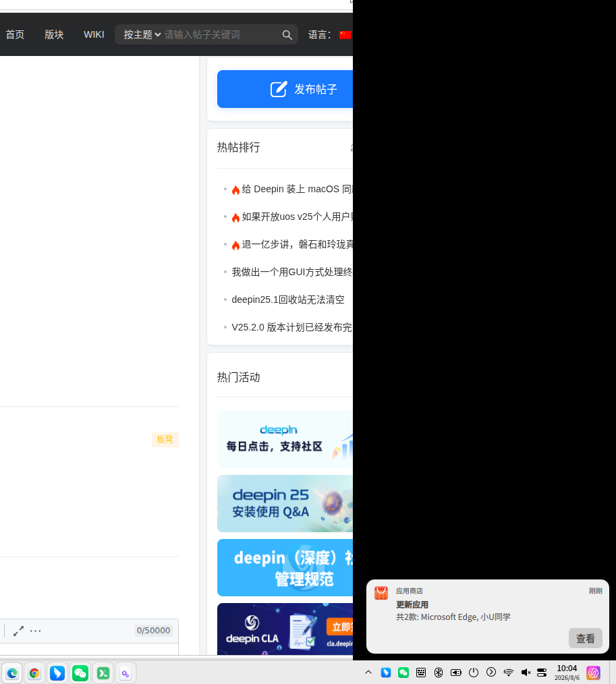Open the 每日点击，支持社区 banner

coord(285,439)
